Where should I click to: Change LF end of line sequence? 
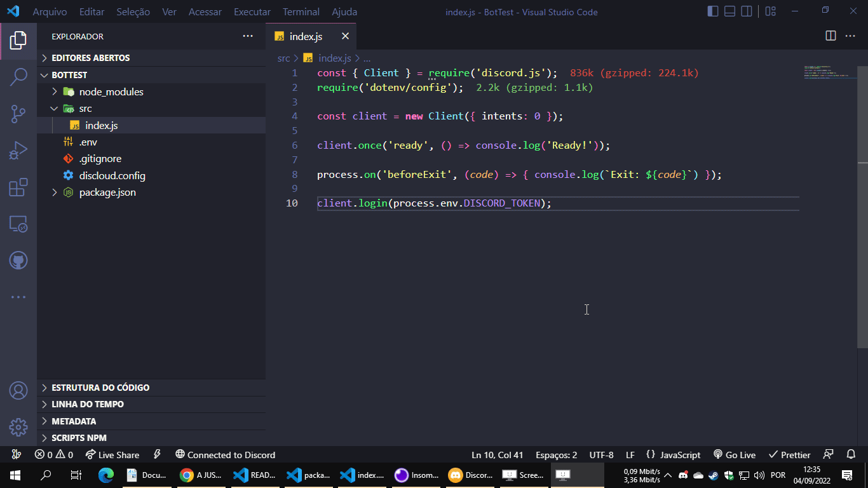pos(630,455)
